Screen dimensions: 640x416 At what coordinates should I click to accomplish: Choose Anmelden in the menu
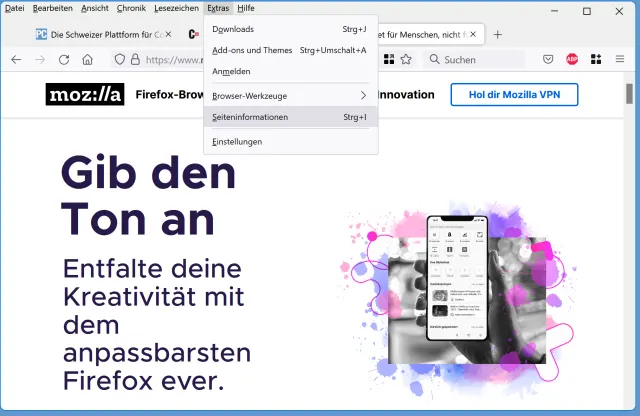tap(291, 71)
